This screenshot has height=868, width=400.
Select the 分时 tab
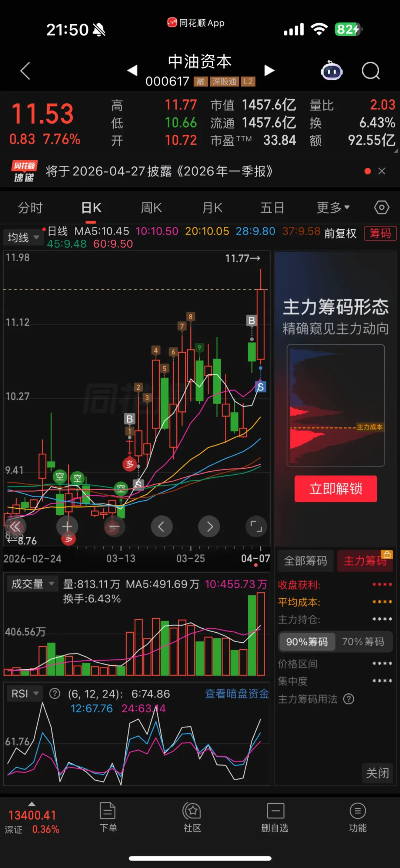tap(30, 208)
